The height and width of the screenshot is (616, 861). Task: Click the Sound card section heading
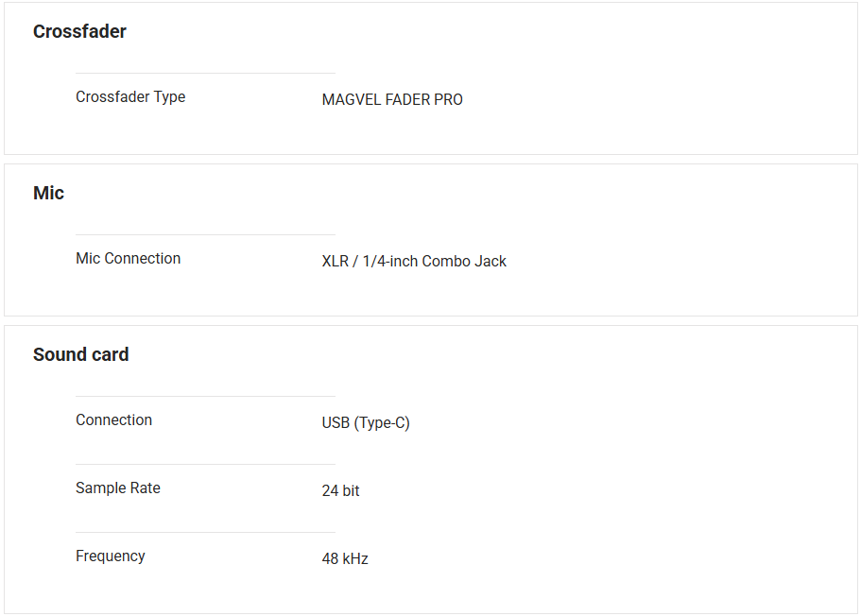[80, 354]
